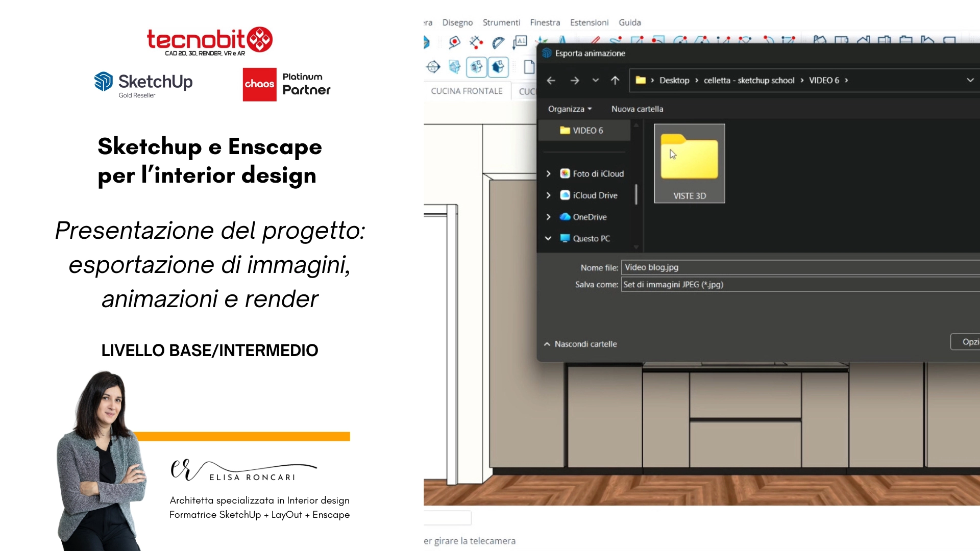Select iCloud Drive in navigation pane
The image size is (980, 551).
coord(589,195)
